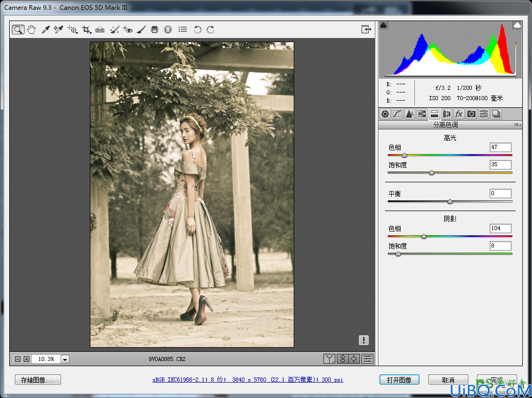Click highlight hue value field 47
This screenshot has height=398, width=532.
coord(501,147)
